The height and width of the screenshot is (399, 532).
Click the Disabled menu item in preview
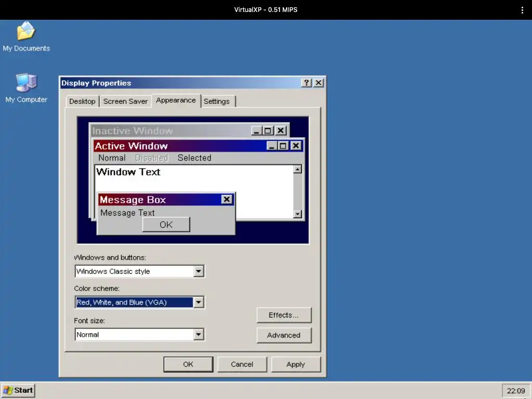coord(152,158)
